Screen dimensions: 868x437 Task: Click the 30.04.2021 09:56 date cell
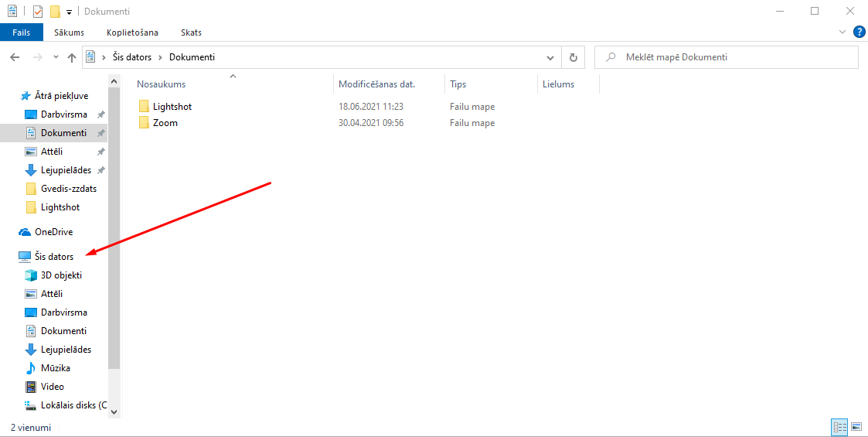[x=371, y=123]
